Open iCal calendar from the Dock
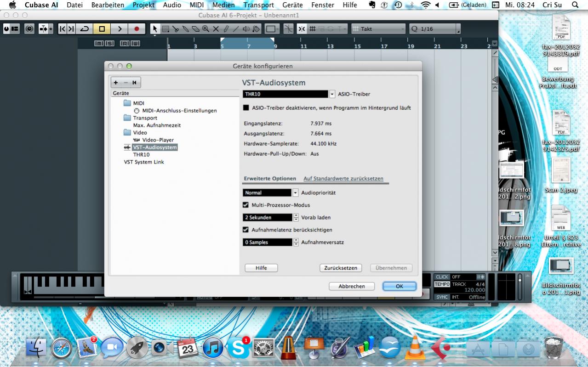Image resolution: width=588 pixels, height=367 pixels. pos(188,348)
